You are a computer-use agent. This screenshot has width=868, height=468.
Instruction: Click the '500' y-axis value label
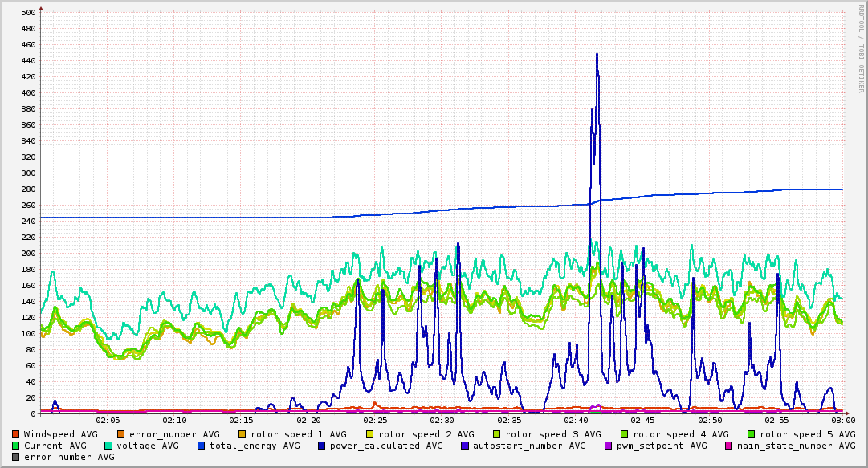[x=28, y=12]
